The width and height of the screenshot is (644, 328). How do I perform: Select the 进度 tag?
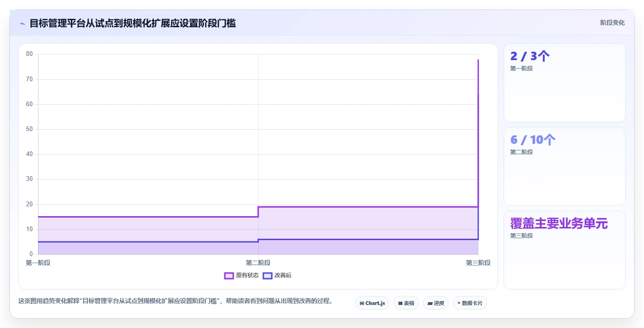point(436,303)
